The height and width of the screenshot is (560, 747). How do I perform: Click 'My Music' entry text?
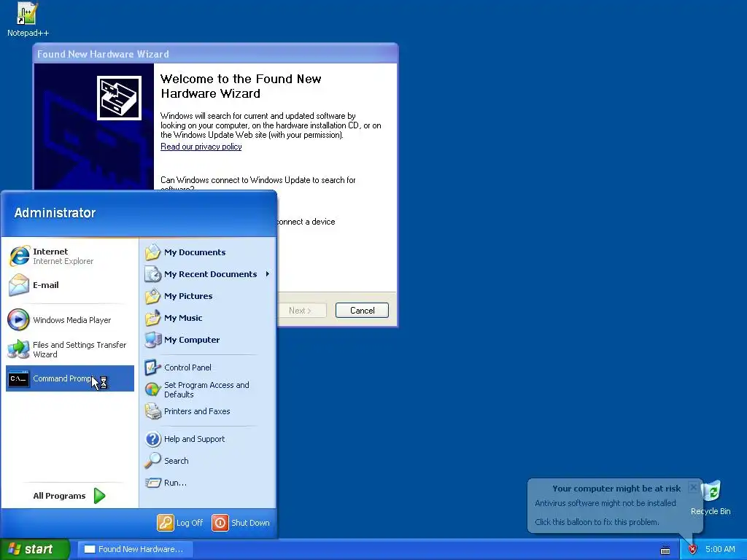pos(183,318)
